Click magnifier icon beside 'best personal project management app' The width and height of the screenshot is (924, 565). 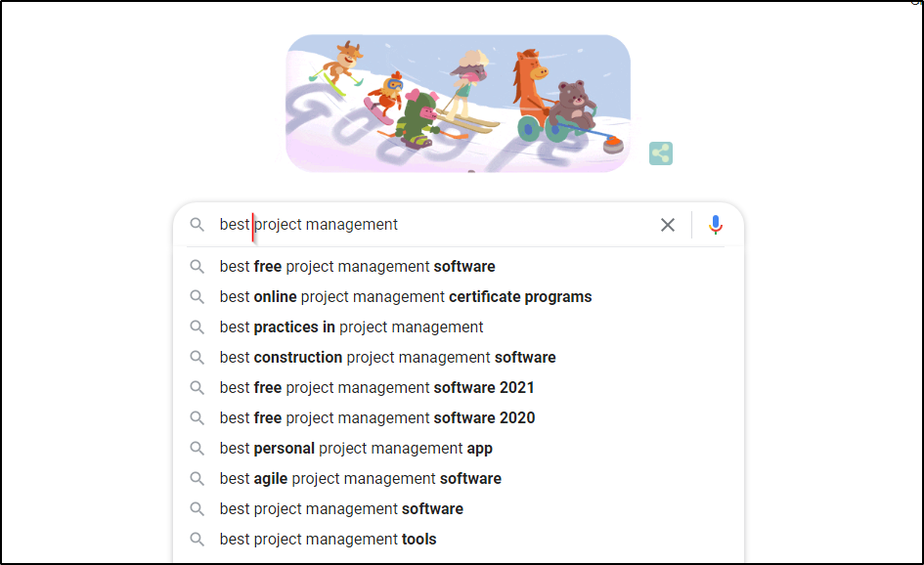[198, 448]
